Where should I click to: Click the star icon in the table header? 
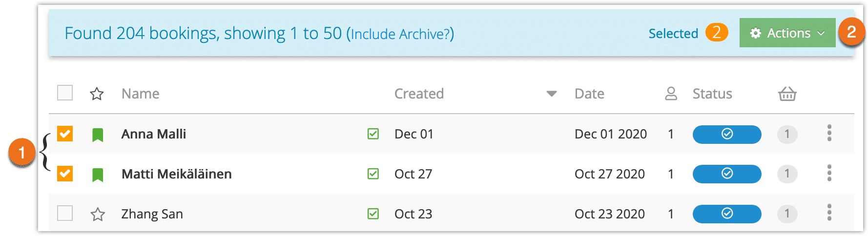[x=97, y=94]
